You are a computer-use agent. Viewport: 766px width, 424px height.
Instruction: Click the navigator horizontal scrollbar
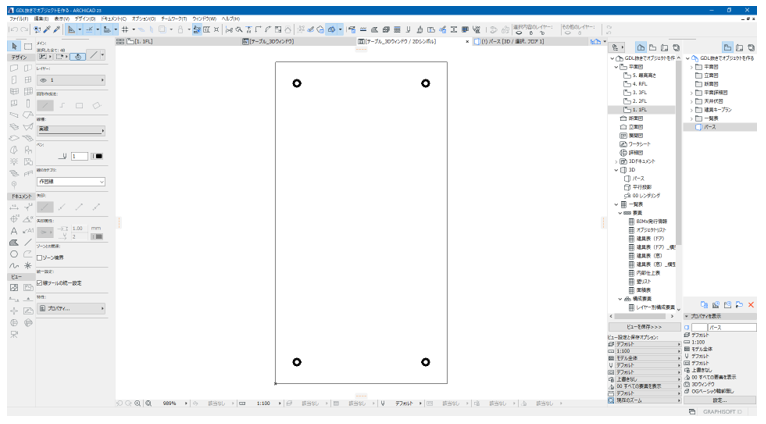(x=640, y=316)
